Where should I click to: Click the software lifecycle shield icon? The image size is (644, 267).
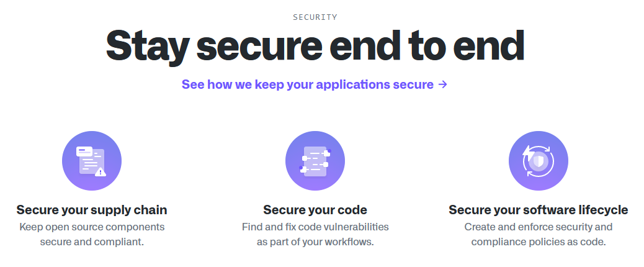[x=538, y=161]
